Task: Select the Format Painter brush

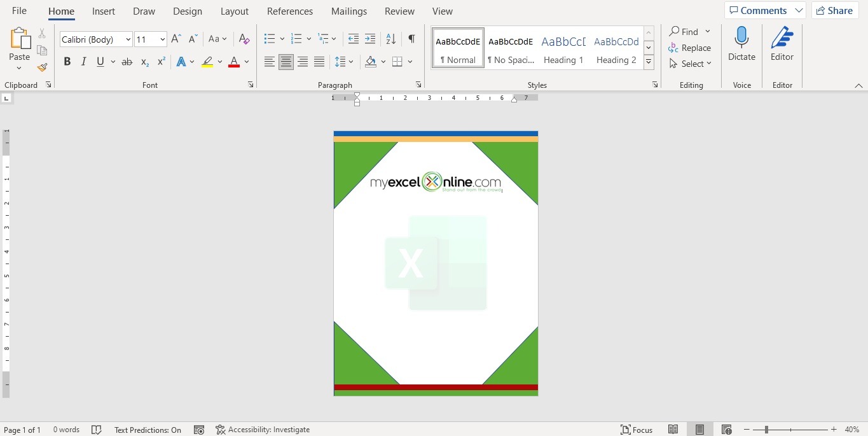Action: [42, 67]
